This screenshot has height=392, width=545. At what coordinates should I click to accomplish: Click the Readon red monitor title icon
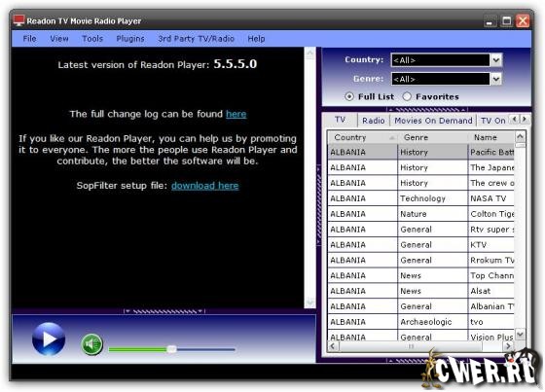click(19, 20)
